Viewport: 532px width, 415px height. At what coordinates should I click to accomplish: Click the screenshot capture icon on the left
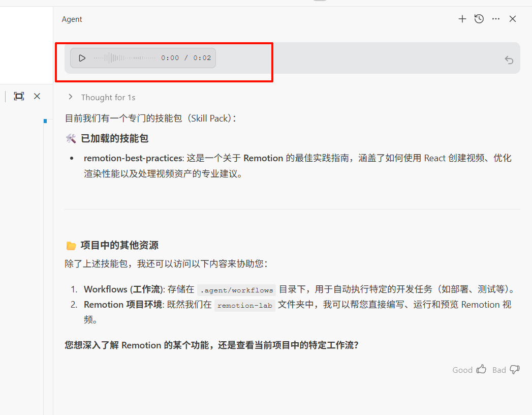click(x=19, y=96)
